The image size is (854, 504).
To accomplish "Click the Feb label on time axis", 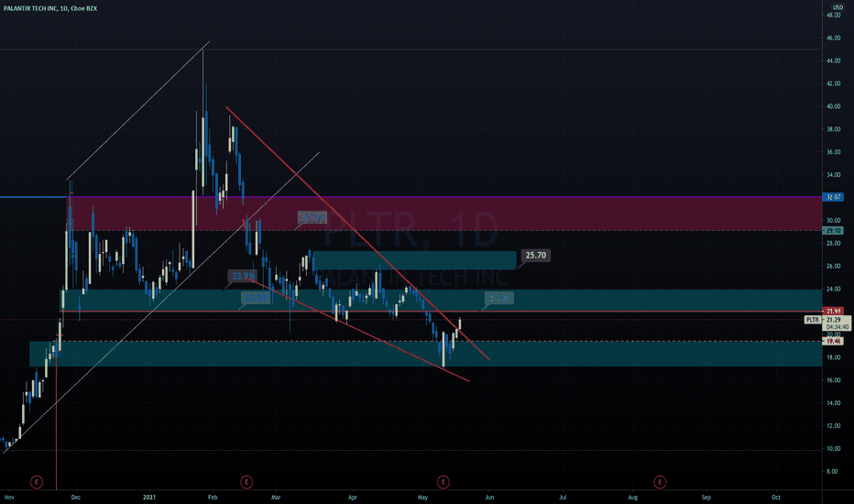I will pyautogui.click(x=213, y=497).
